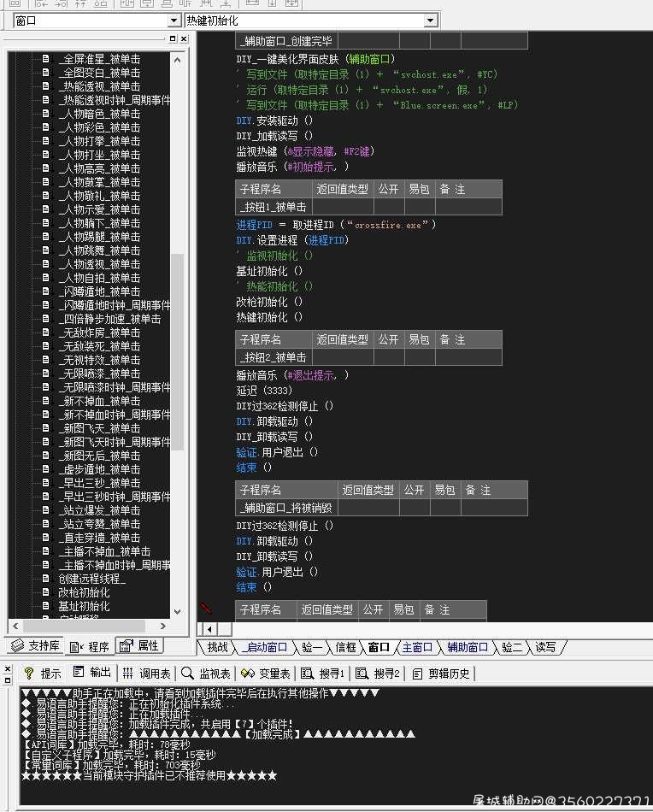Open the 热键初始化 subroutine dropdown arrow
Viewport: 653px width, 812px height.
pyautogui.click(x=430, y=21)
